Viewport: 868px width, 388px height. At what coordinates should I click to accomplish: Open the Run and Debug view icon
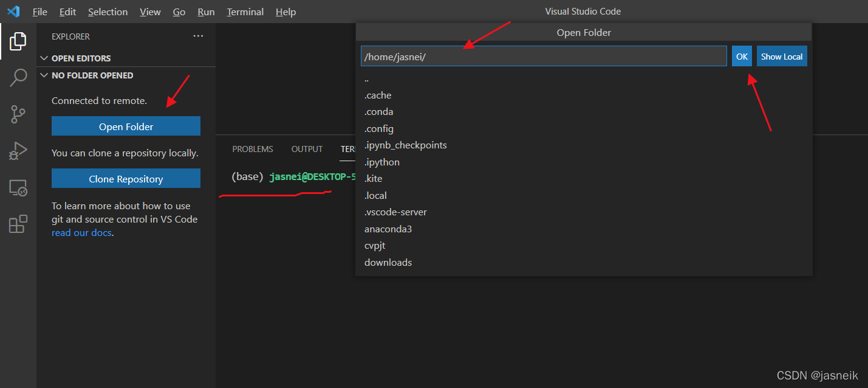18,151
